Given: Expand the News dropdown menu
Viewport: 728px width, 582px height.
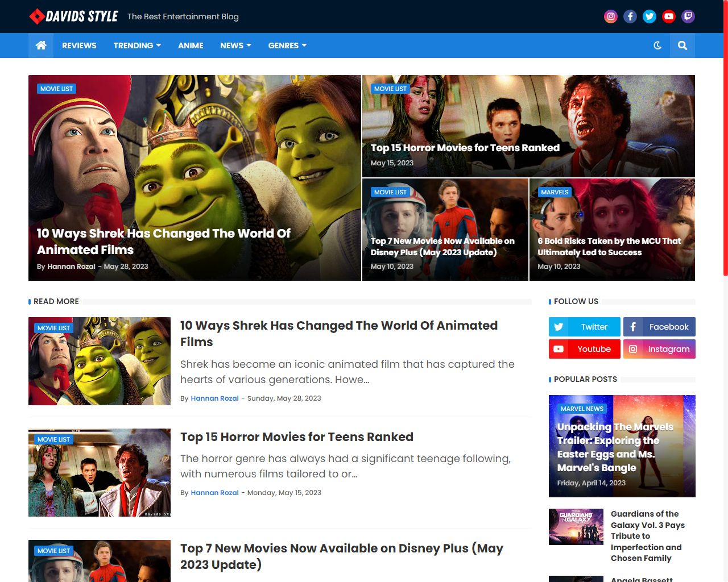Looking at the screenshot, I should pos(235,45).
